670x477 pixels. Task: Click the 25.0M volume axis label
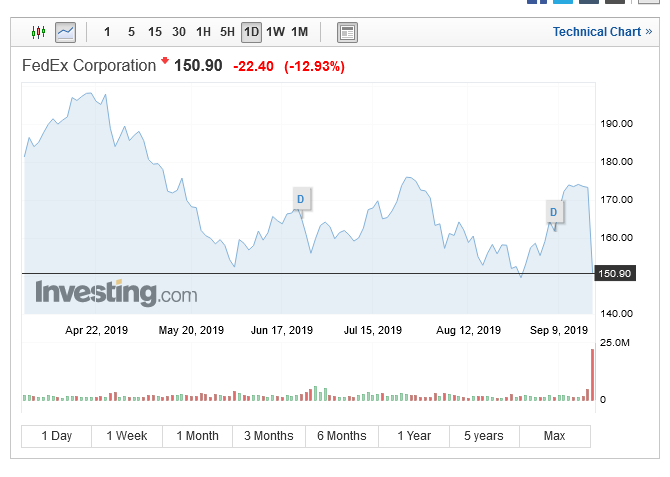coord(615,343)
